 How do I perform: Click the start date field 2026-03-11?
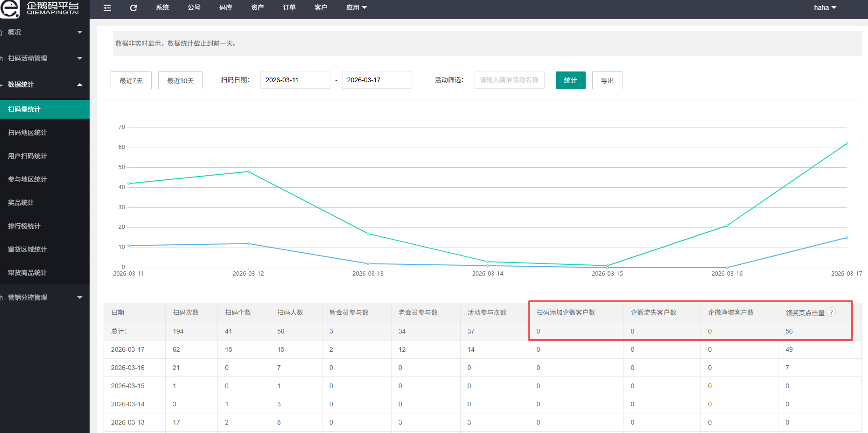pyautogui.click(x=295, y=80)
